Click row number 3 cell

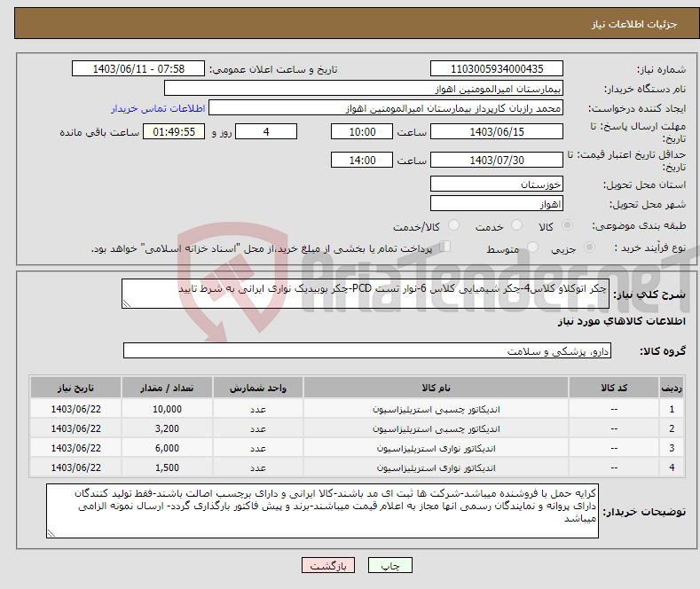pyautogui.click(x=672, y=449)
